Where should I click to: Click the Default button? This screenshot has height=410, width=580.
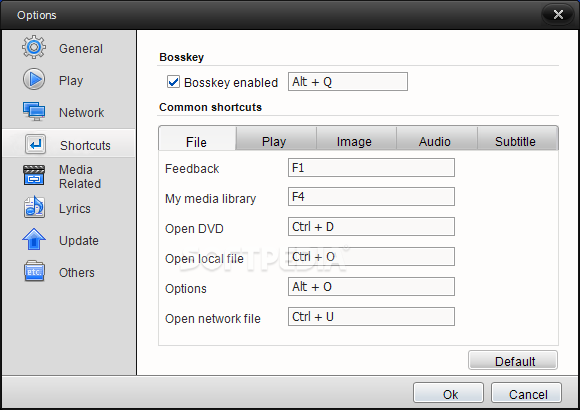coord(513,360)
